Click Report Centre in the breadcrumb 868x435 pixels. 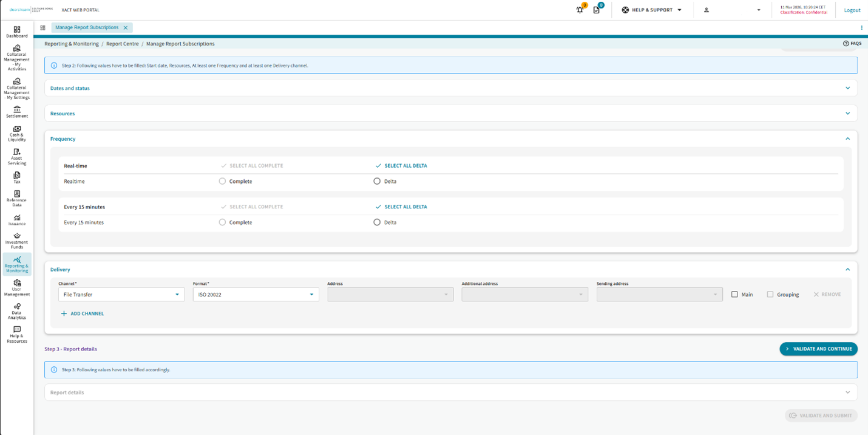tap(122, 44)
